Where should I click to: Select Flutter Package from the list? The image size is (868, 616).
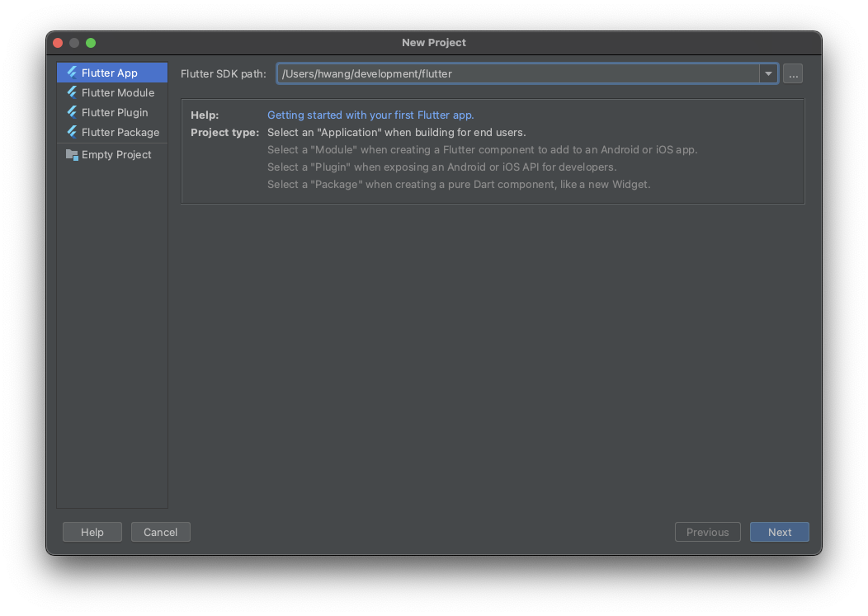coord(112,132)
